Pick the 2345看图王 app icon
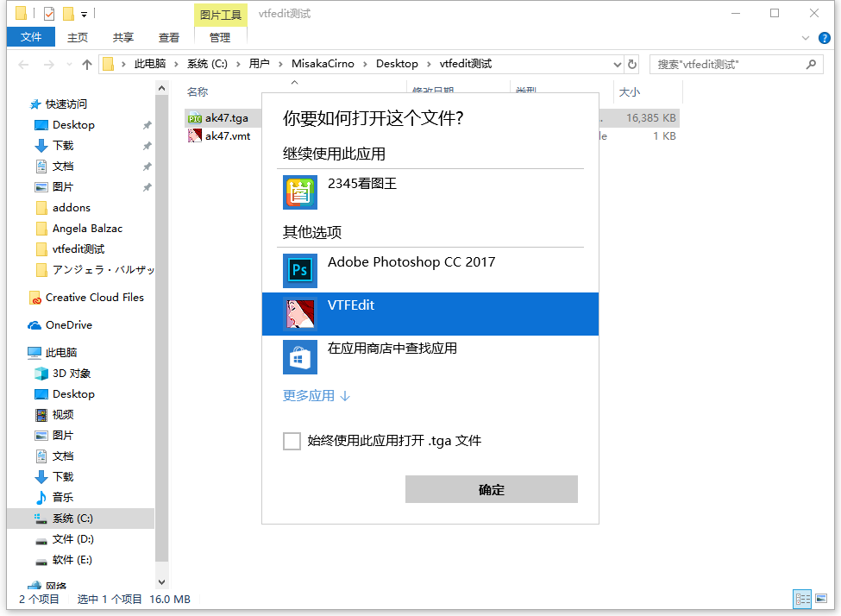 pos(300,192)
